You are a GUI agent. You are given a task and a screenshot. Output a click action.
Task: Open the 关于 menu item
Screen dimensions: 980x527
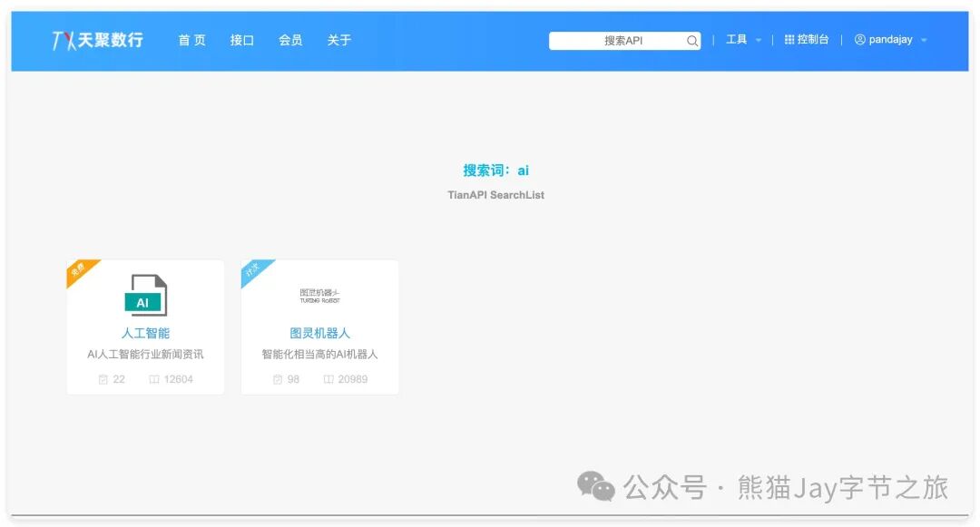339,40
